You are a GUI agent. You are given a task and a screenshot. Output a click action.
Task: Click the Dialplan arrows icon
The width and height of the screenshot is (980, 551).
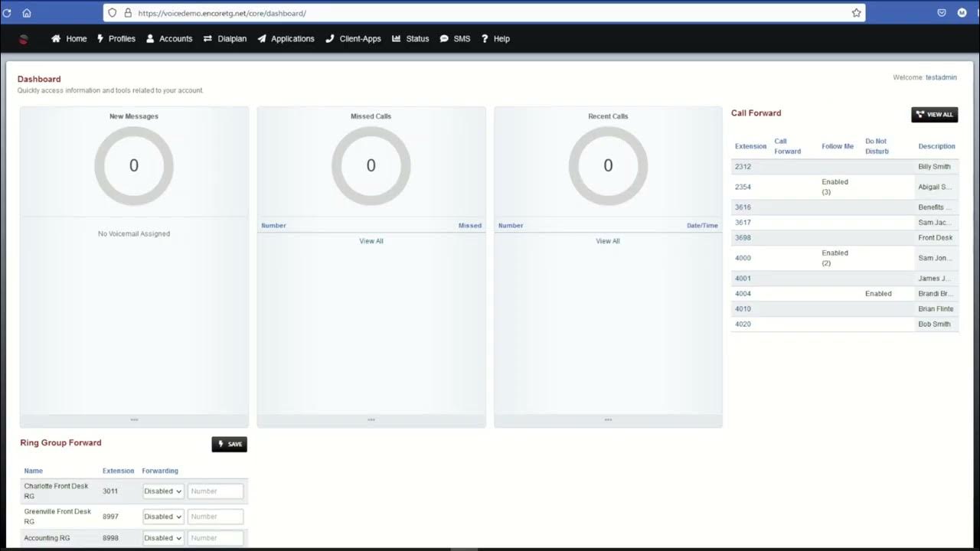point(207,38)
